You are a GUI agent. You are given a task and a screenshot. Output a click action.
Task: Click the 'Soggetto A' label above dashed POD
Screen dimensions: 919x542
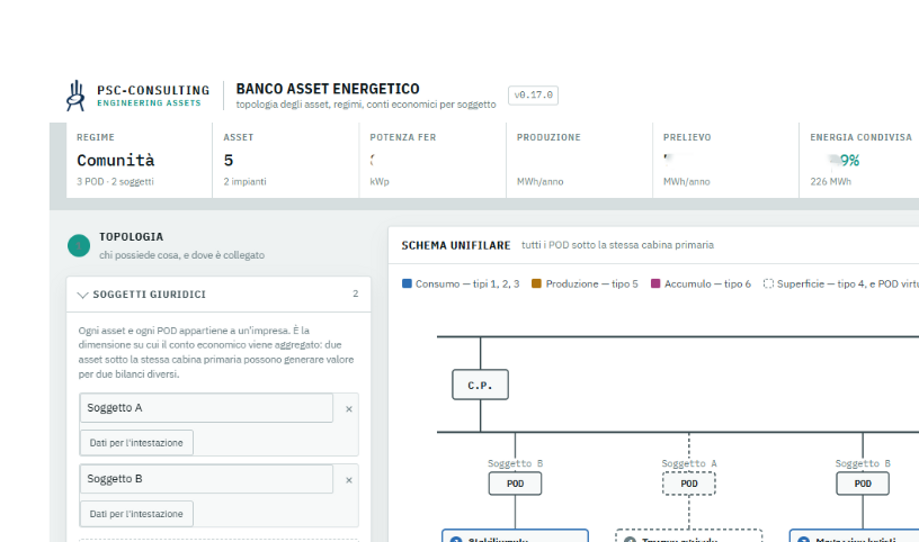689,463
